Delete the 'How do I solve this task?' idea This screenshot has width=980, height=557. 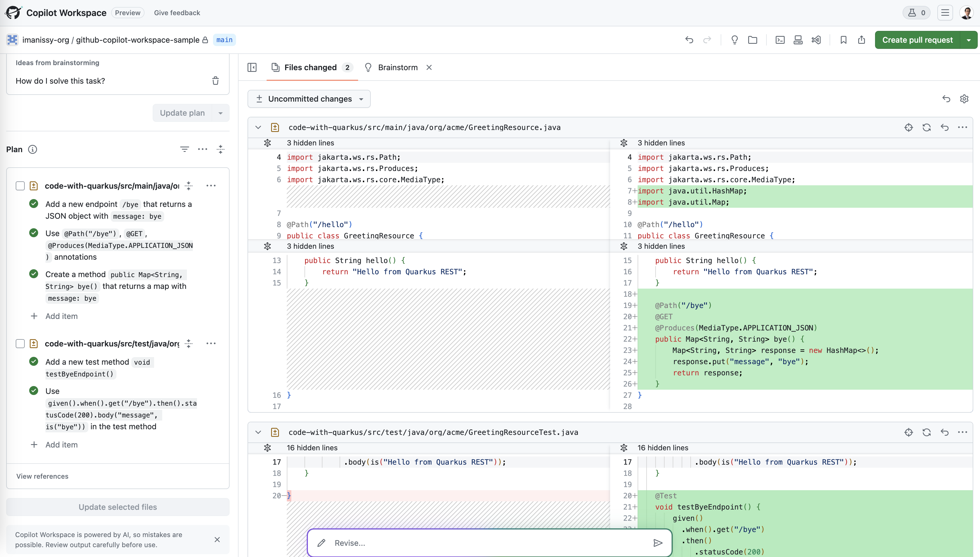216,81
